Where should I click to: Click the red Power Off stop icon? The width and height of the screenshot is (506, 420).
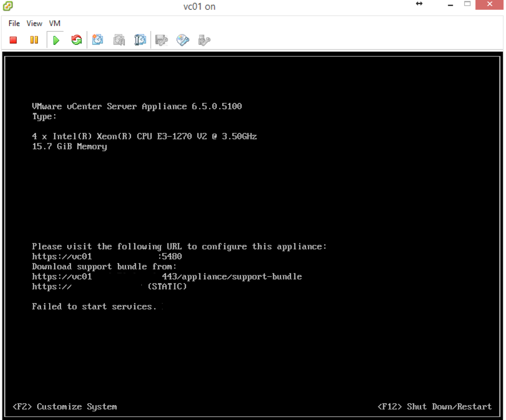pyautogui.click(x=13, y=40)
